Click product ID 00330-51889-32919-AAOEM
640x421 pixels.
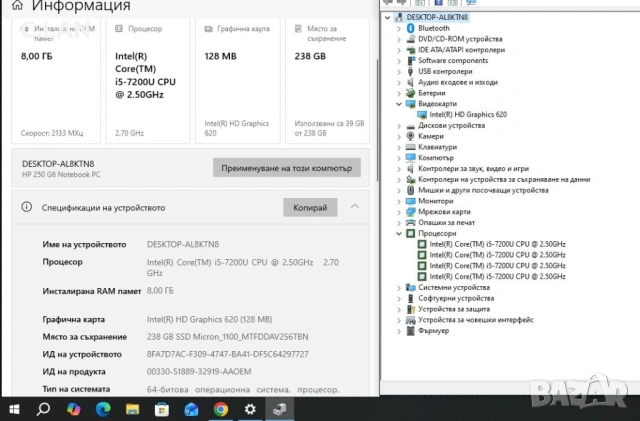tap(199, 372)
